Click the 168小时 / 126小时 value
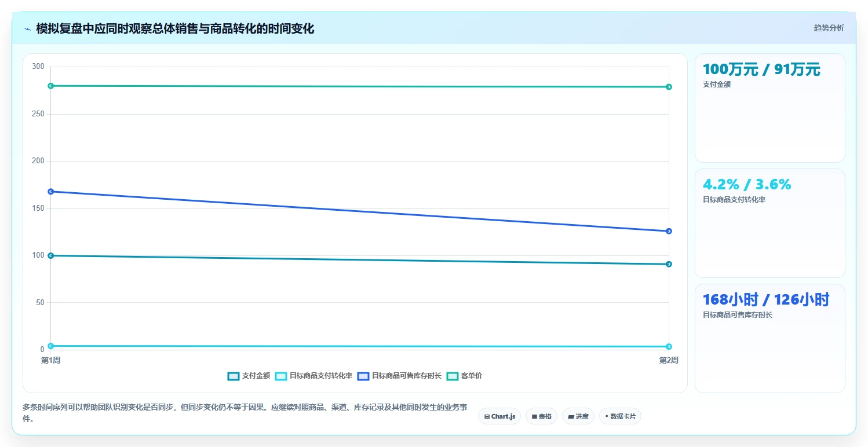Image resolution: width=868 pixels, height=447 pixels. 766,299
